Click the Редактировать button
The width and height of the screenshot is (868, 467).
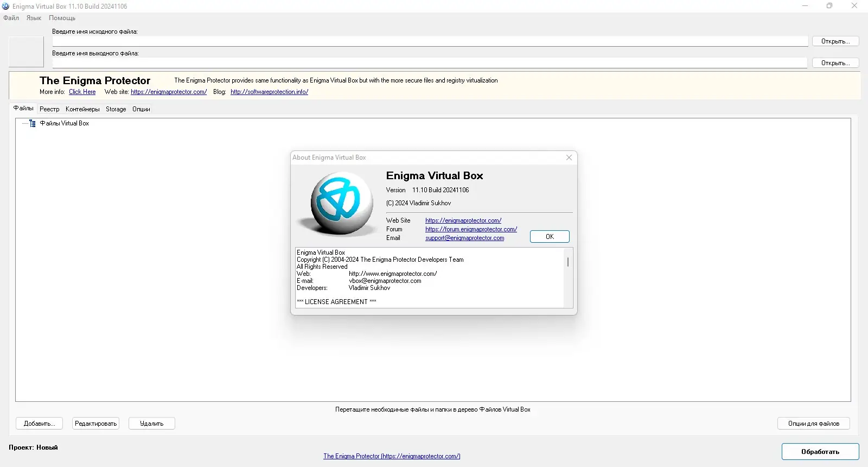95,424
